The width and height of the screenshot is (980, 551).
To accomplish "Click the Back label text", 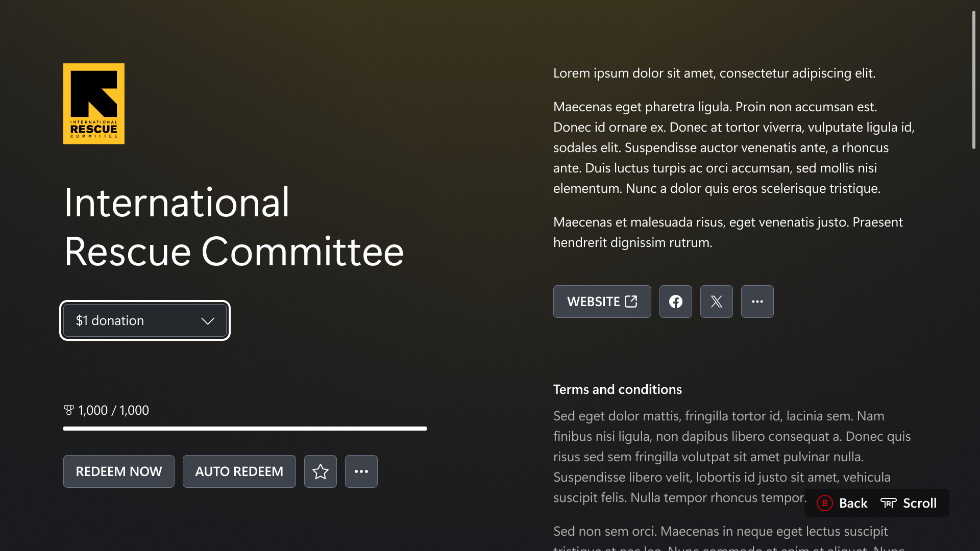I will pyautogui.click(x=853, y=503).
